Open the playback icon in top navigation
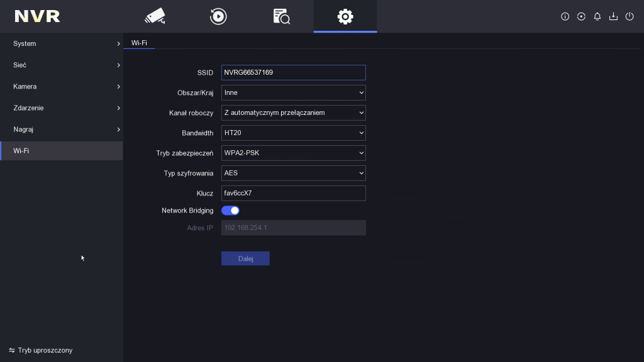The image size is (644, 362). point(218,16)
